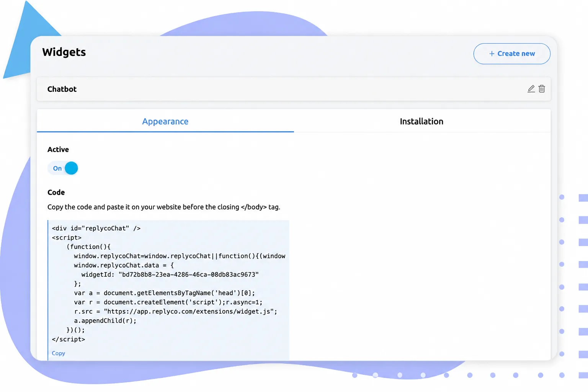Click the window.replycoChat.data = { line
The image size is (588, 392).
click(124, 265)
